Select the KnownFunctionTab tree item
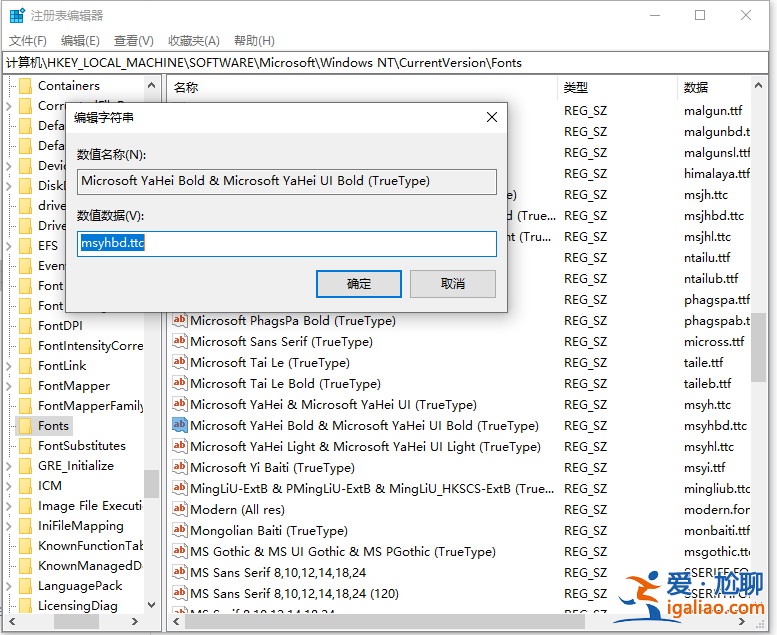Viewport: 777px width, 635px height. [91, 545]
